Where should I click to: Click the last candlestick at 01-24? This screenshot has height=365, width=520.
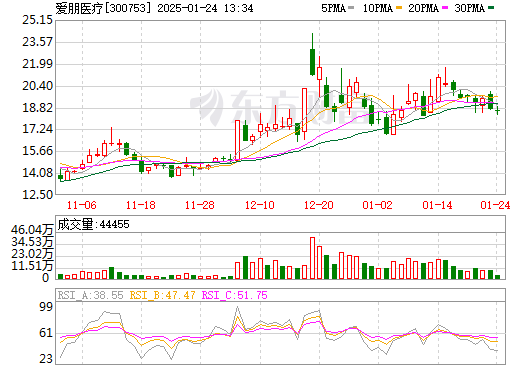pyautogui.click(x=497, y=110)
